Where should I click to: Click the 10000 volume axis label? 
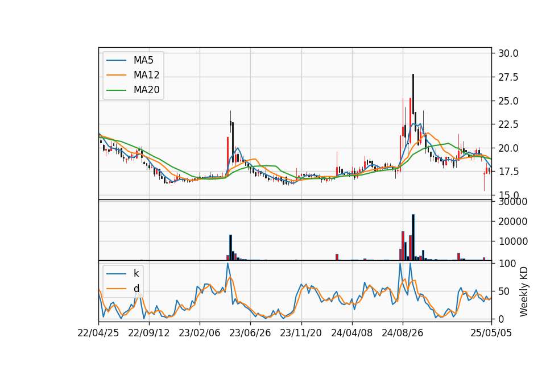[x=513, y=241]
